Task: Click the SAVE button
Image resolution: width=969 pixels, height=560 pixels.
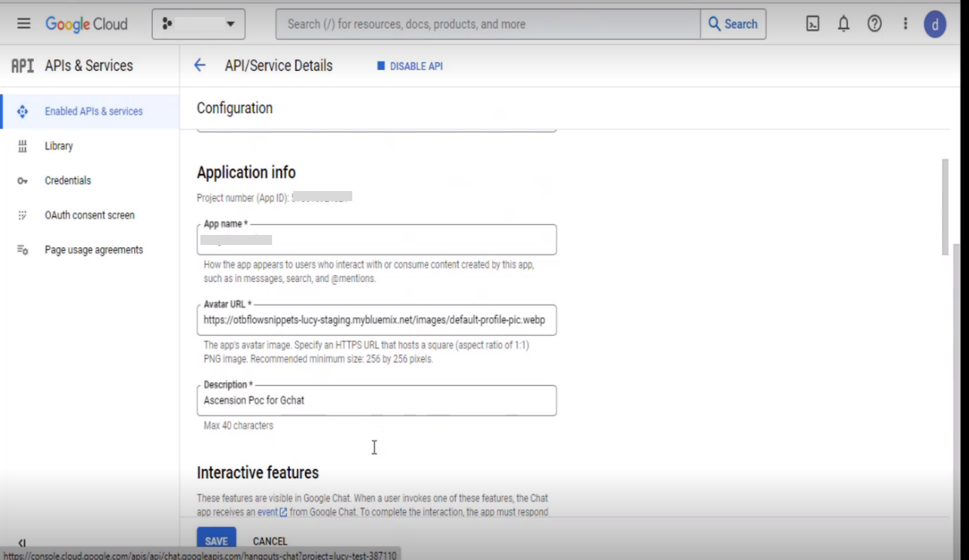Action: [x=217, y=541]
